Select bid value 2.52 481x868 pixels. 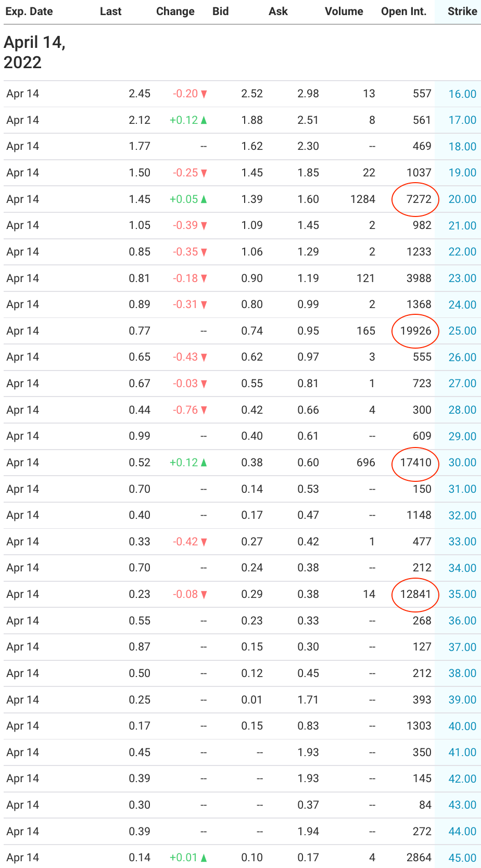click(252, 94)
